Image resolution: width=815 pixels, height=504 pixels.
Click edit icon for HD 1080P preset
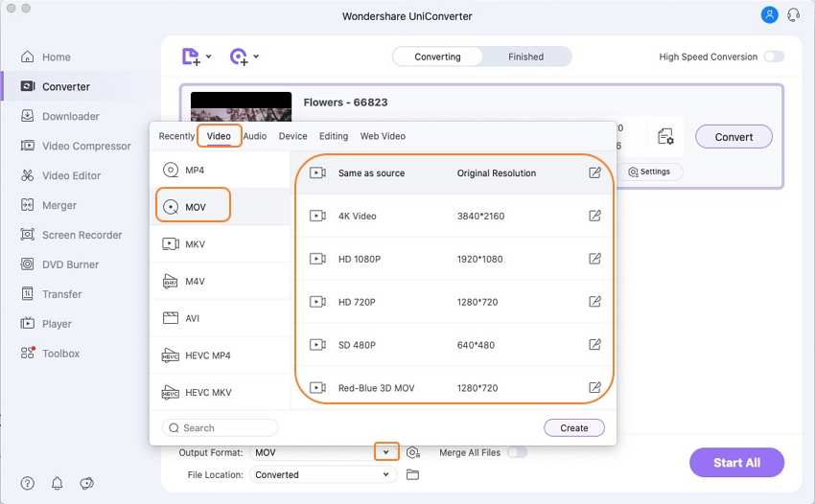coord(594,259)
